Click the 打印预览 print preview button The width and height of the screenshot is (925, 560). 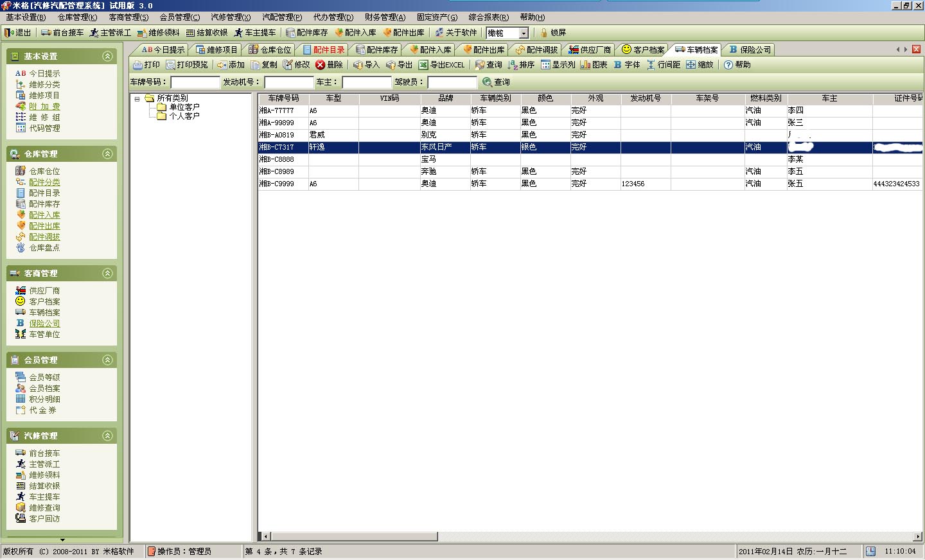tap(187, 65)
